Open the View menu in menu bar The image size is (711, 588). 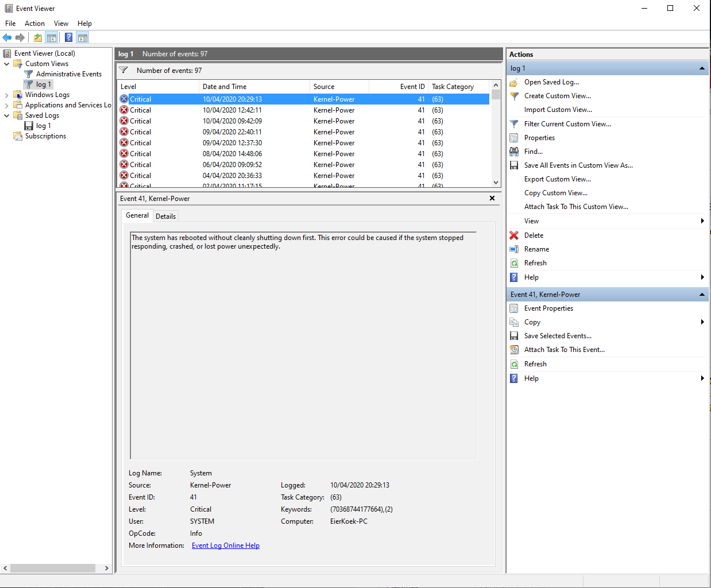coord(61,24)
